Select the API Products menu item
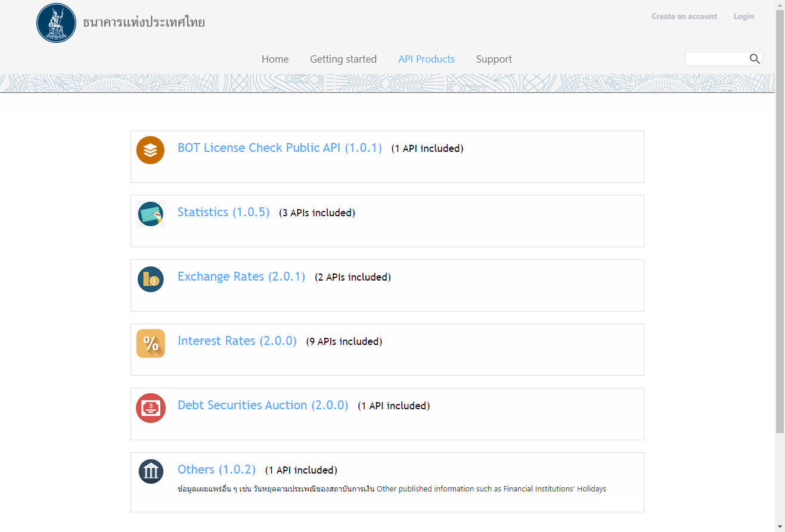 426,59
